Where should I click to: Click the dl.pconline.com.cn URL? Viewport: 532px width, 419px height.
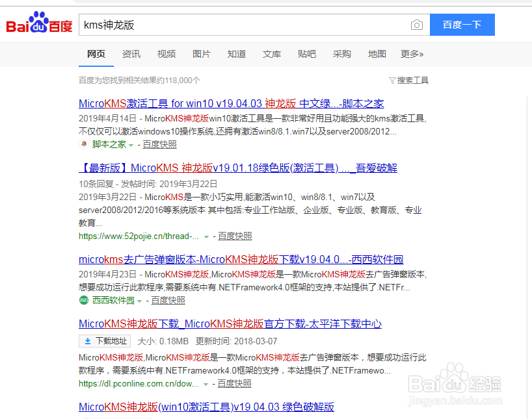[139, 383]
